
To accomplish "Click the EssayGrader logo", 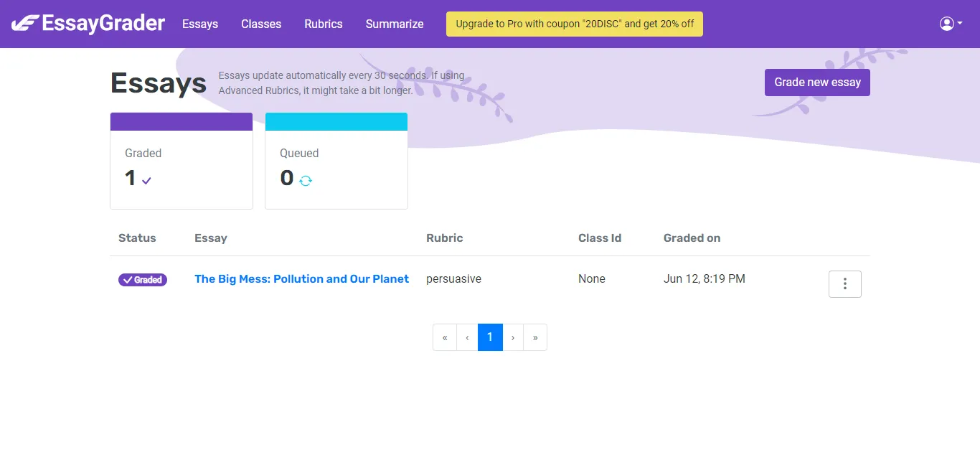I will (88, 24).
